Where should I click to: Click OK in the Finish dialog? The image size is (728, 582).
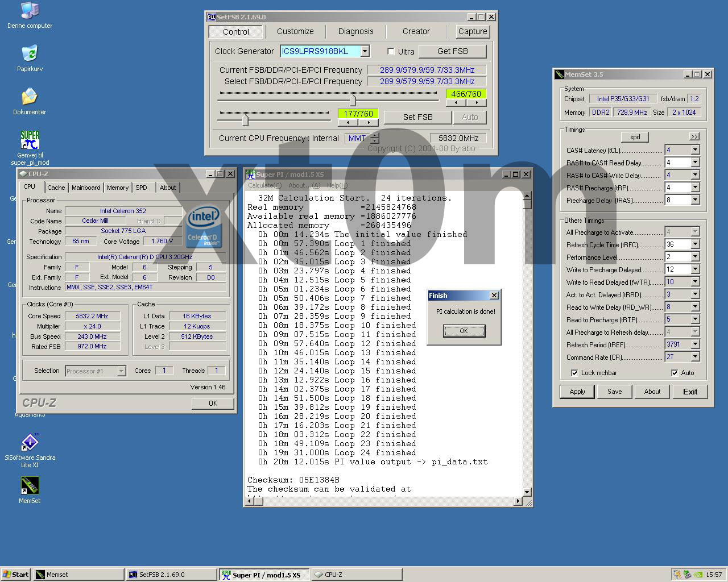464,331
